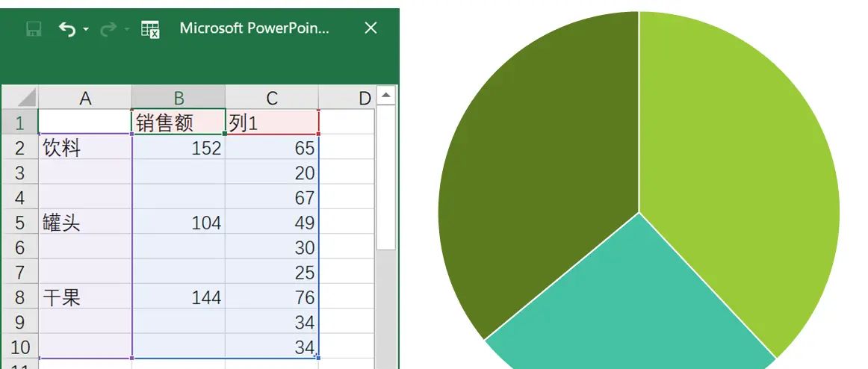Select row 7 header
The width and height of the screenshot is (868, 369).
coord(20,272)
